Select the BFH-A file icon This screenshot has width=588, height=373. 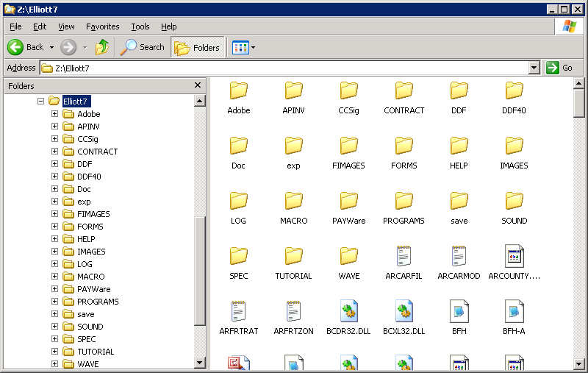coord(514,311)
